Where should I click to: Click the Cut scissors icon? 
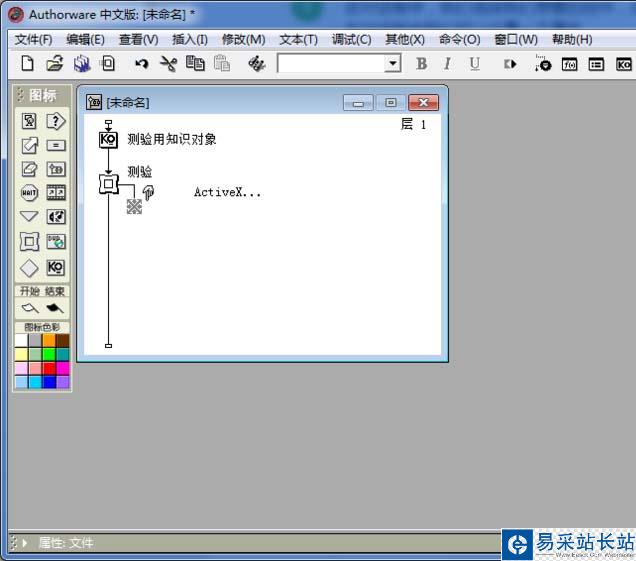coord(168,64)
